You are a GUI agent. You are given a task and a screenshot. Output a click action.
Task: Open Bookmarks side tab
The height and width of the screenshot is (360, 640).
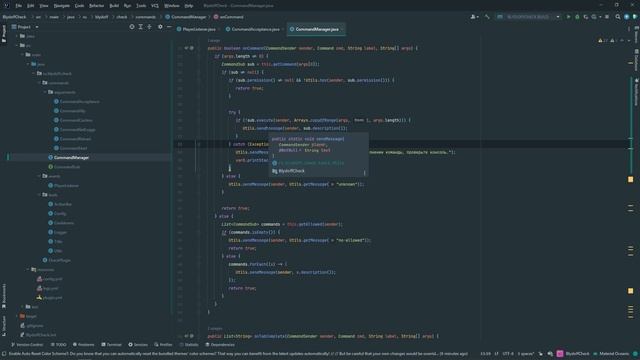4,296
